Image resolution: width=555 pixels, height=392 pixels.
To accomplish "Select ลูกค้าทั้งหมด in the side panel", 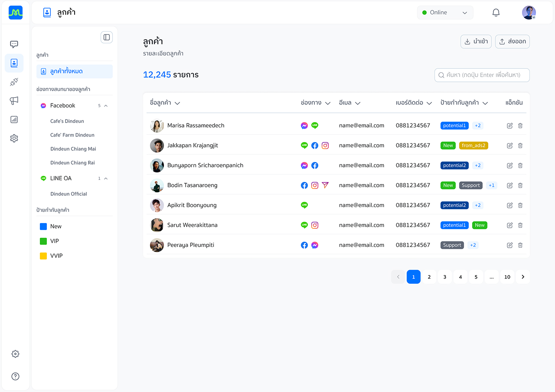I will point(75,71).
